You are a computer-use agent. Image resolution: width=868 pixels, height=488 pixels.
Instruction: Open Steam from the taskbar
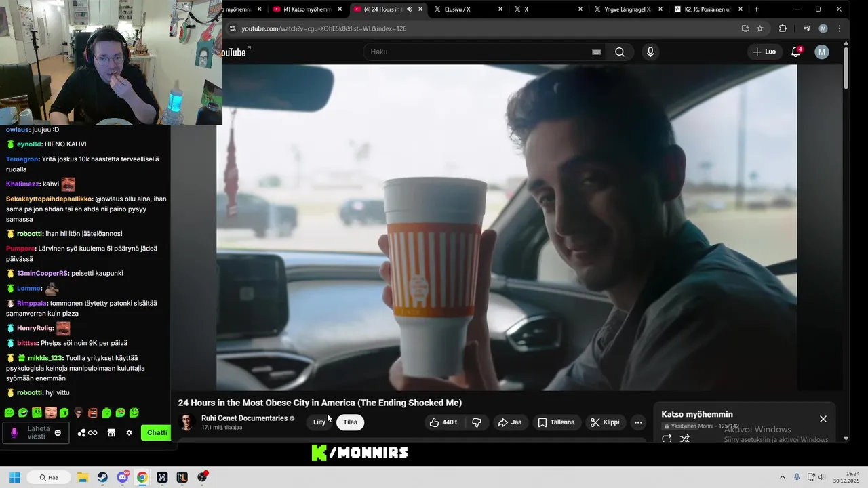click(x=102, y=477)
